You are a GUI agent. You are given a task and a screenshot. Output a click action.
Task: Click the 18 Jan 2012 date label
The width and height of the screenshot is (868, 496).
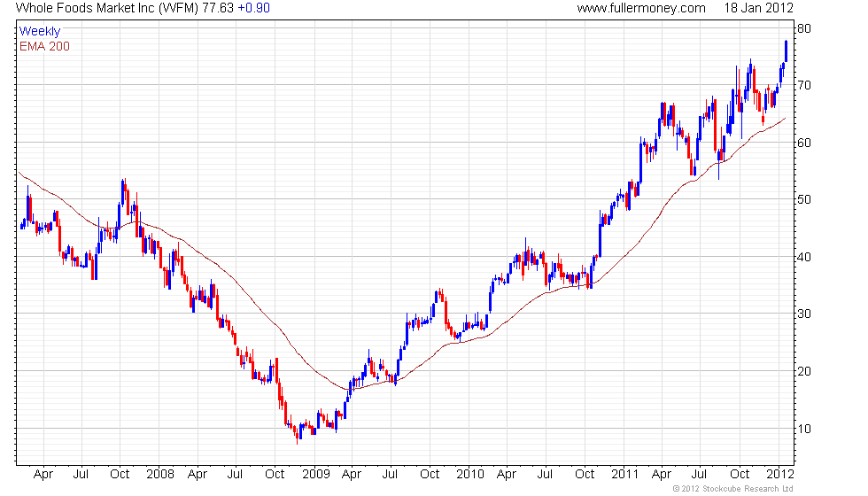coord(758,8)
